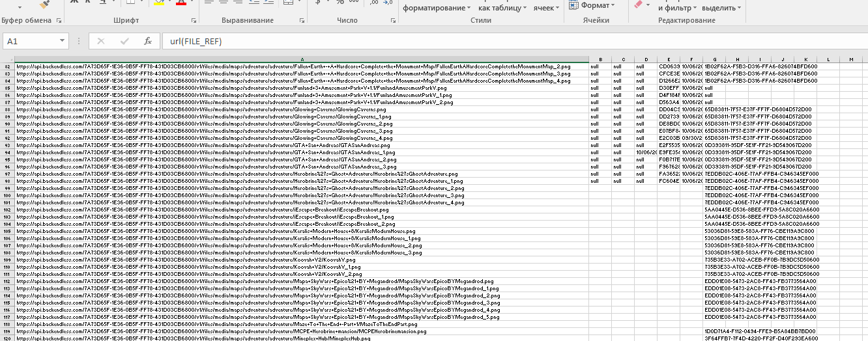Click the Format Painter brush icon
This screenshot has height=341, width=868.
click(x=45, y=4)
